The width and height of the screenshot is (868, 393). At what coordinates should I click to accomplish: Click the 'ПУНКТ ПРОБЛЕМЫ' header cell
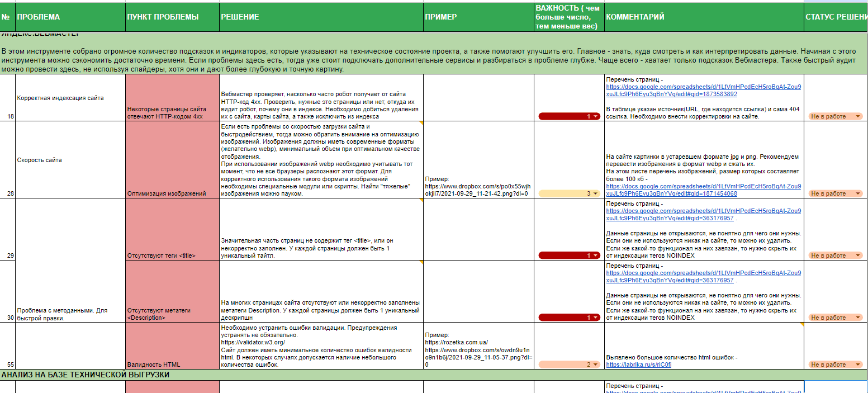(172, 17)
